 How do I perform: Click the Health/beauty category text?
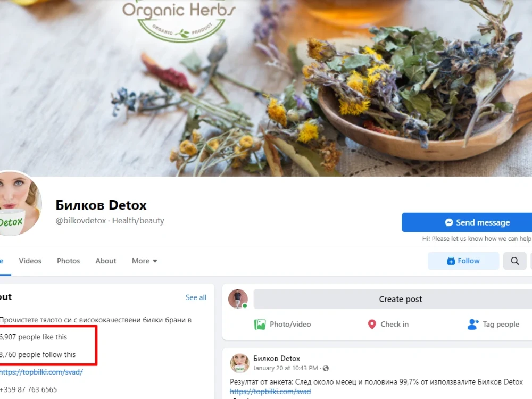click(138, 221)
